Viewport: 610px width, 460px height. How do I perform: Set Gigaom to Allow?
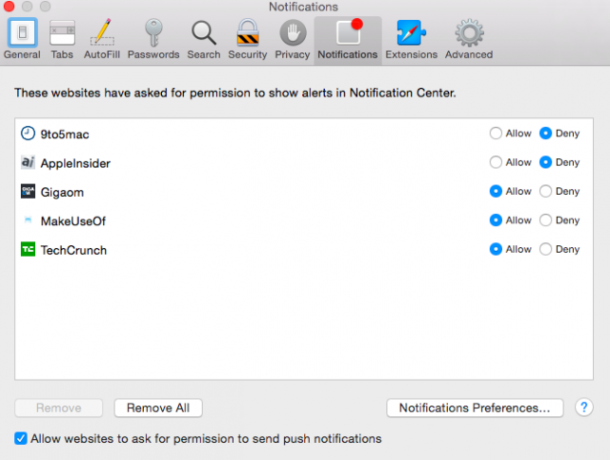496,191
